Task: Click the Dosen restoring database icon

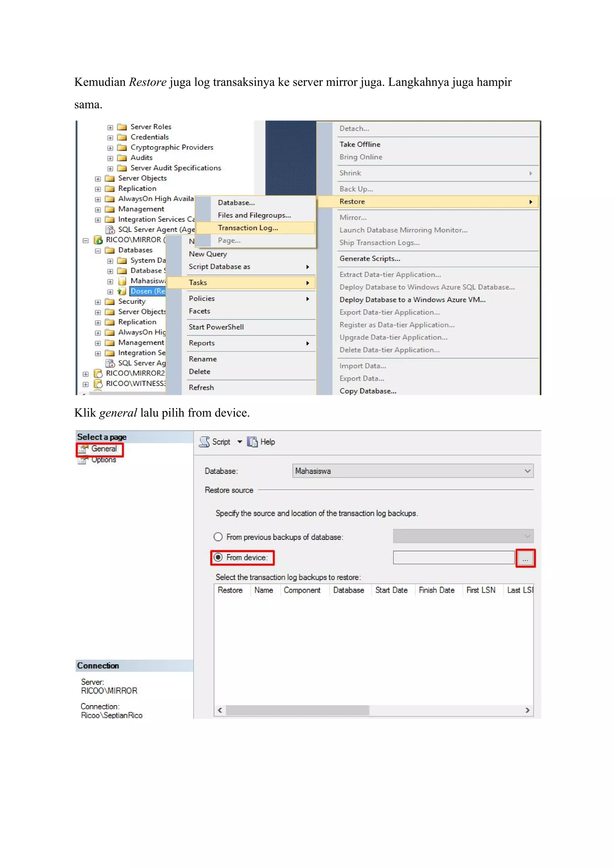Action: [x=122, y=291]
